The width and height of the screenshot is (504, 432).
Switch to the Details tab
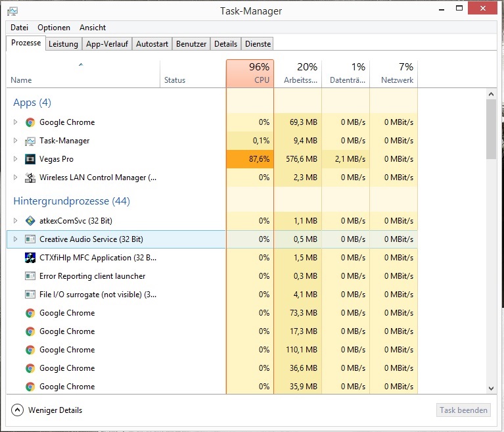pos(225,44)
